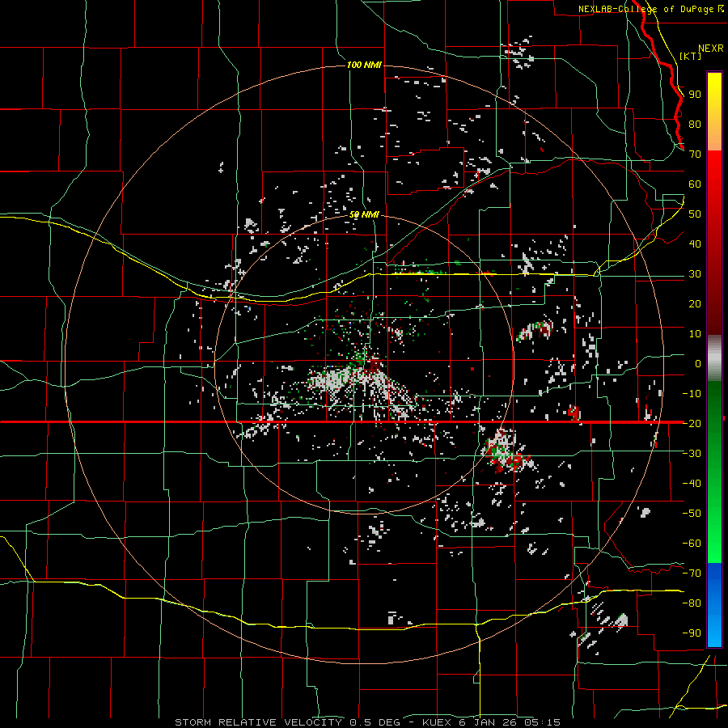The height and width of the screenshot is (728, 728).
Task: Click the -80 value on velocity scale
Action: [692, 603]
